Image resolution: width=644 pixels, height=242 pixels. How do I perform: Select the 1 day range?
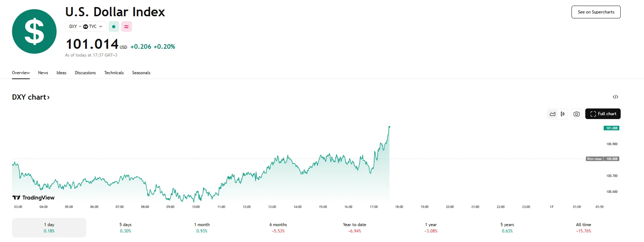[x=49, y=228]
